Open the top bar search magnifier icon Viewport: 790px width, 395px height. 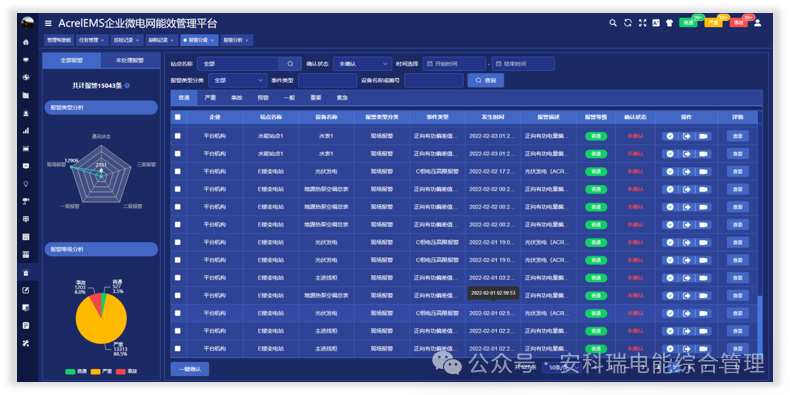tap(613, 23)
